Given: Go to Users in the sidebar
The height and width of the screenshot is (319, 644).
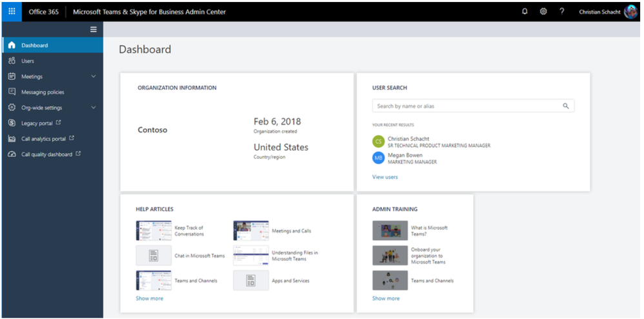Looking at the screenshot, I should click(x=28, y=61).
